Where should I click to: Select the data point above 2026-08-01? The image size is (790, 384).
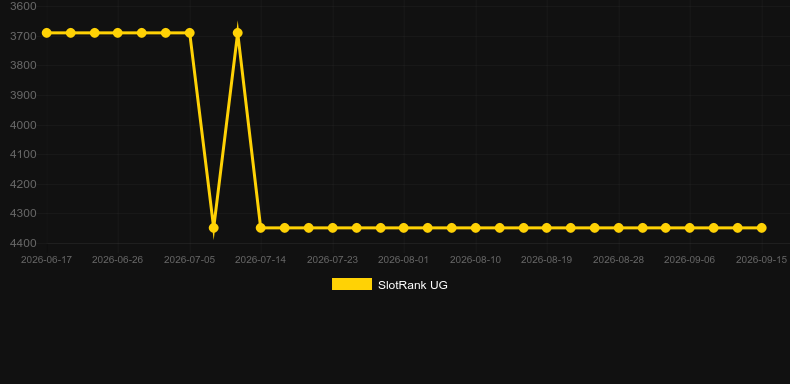pos(404,228)
